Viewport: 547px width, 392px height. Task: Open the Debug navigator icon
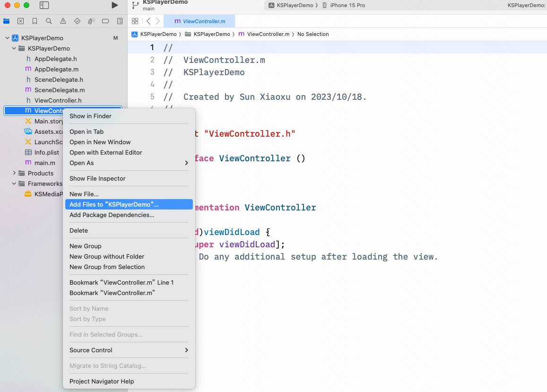pos(91,21)
